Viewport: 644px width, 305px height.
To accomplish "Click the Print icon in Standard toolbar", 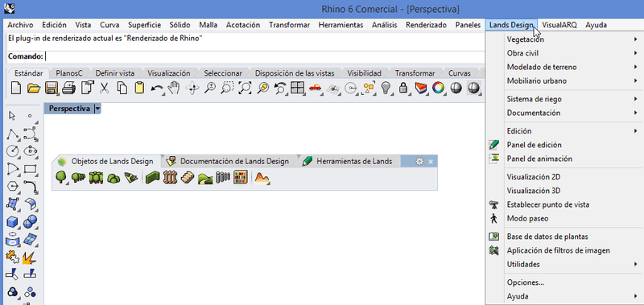I will click(x=68, y=88).
